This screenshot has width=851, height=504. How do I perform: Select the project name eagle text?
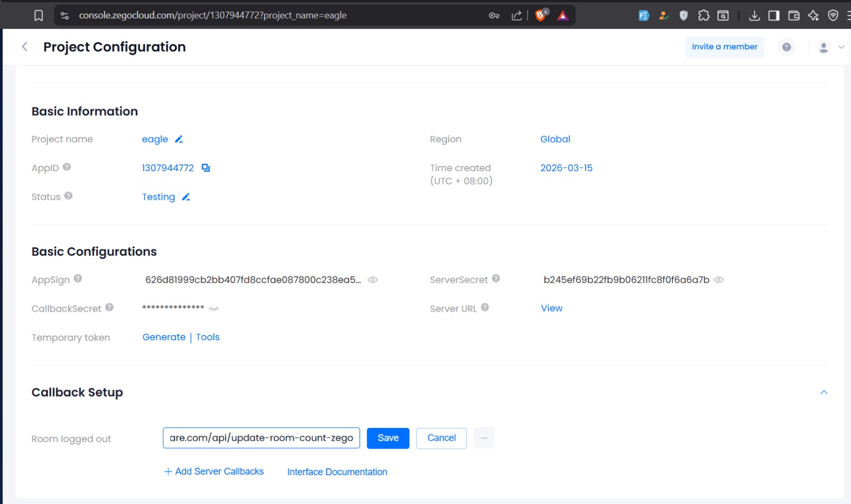155,139
